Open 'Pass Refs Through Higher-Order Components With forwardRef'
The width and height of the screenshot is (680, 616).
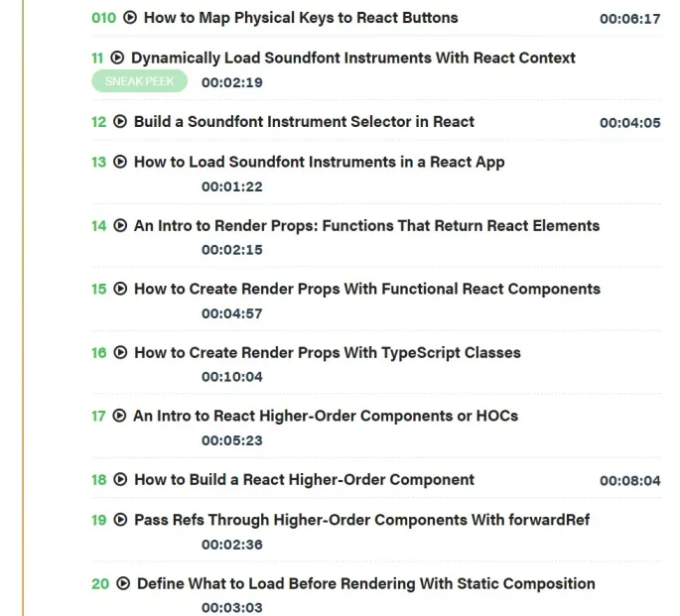click(361, 520)
